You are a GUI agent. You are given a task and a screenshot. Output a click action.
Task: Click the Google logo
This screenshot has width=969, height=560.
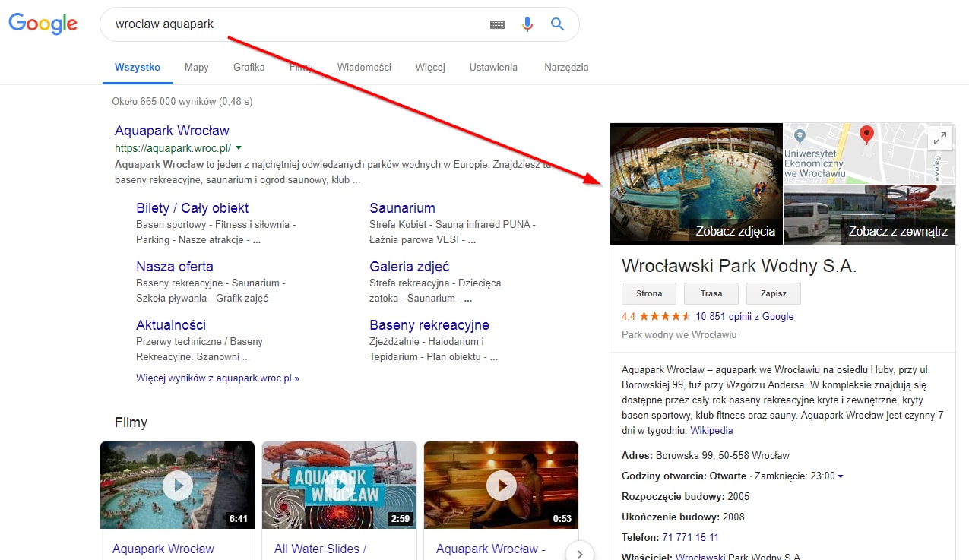pos(43,24)
